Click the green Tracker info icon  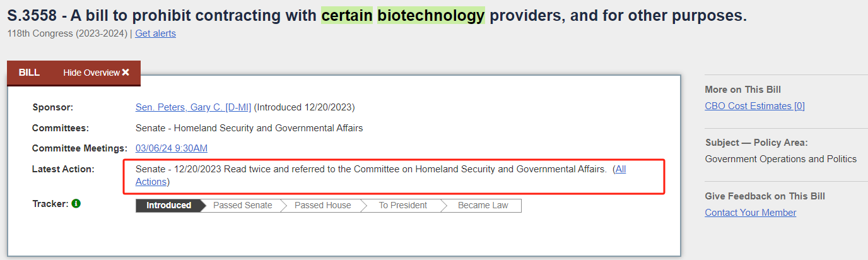coord(76,204)
